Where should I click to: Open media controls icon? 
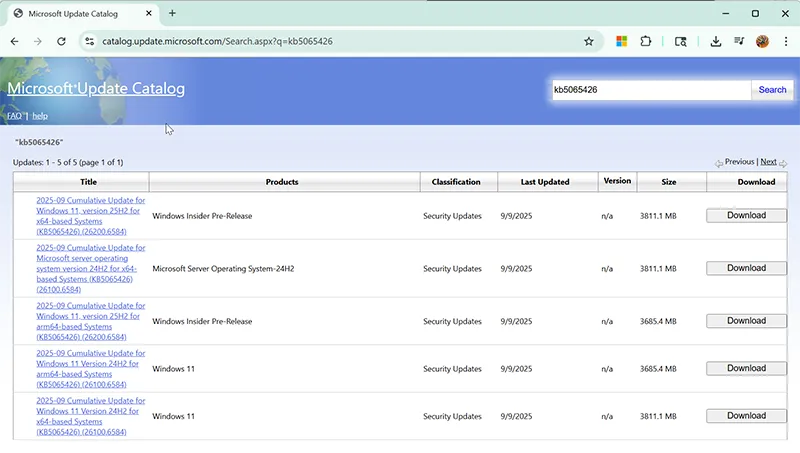(x=739, y=41)
